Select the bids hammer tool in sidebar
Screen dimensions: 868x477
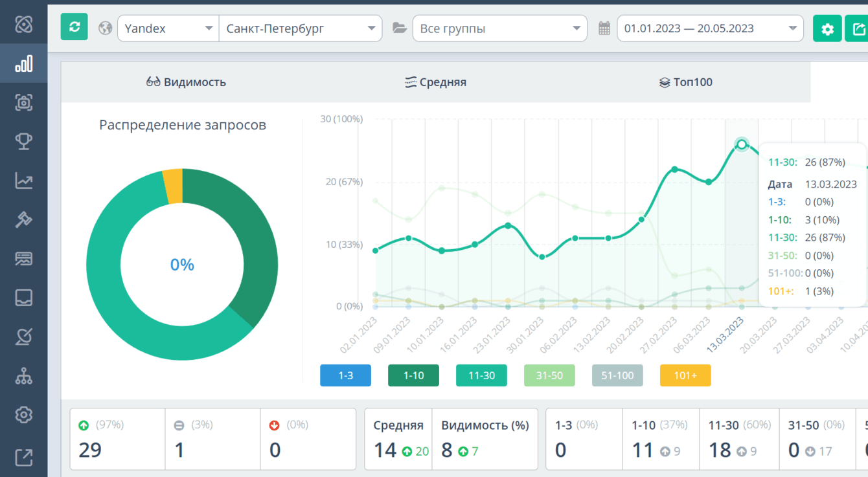point(24,219)
